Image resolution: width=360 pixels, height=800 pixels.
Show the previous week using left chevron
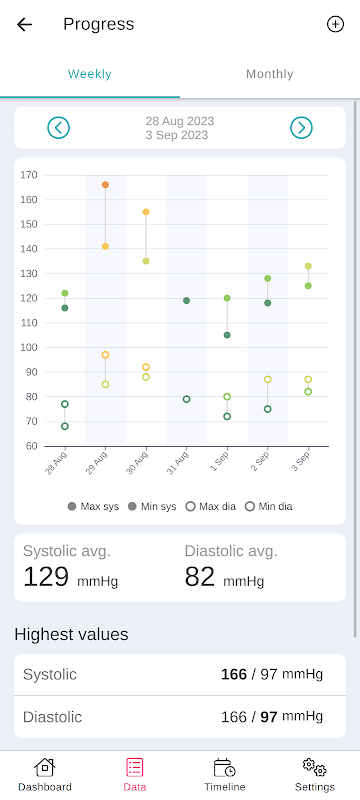click(59, 128)
